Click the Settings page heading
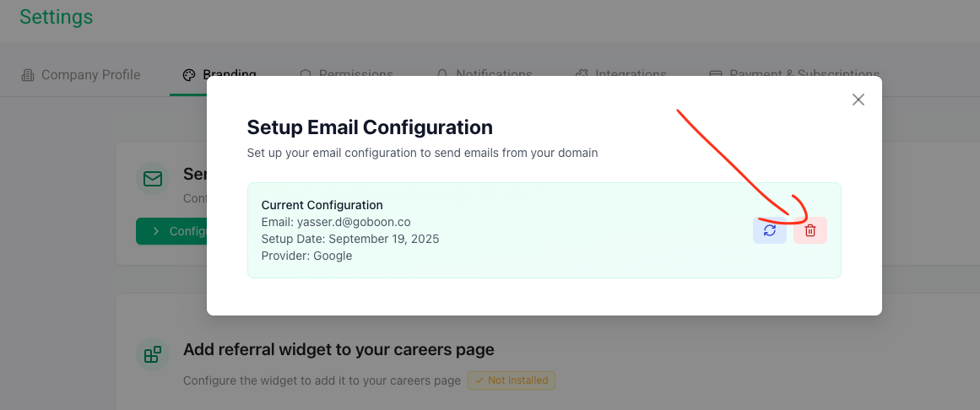The width and height of the screenshot is (980, 410). pos(57,17)
